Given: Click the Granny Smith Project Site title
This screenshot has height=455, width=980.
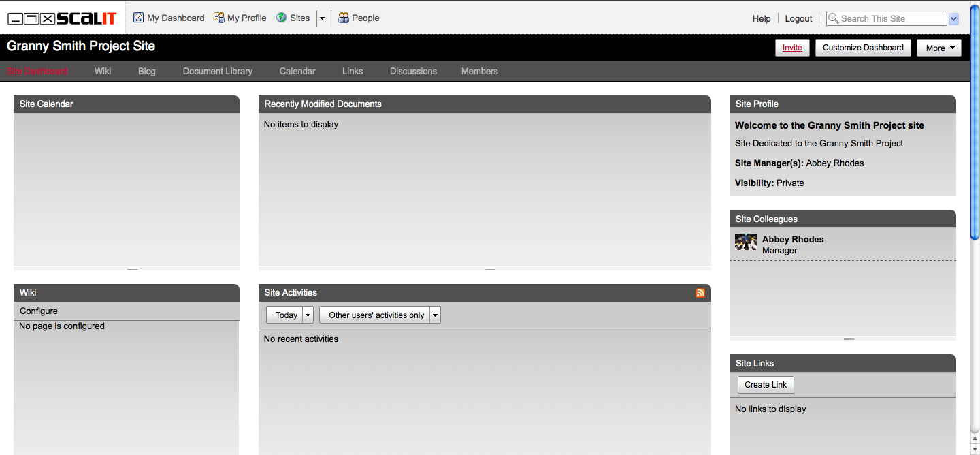Looking at the screenshot, I should click(81, 46).
